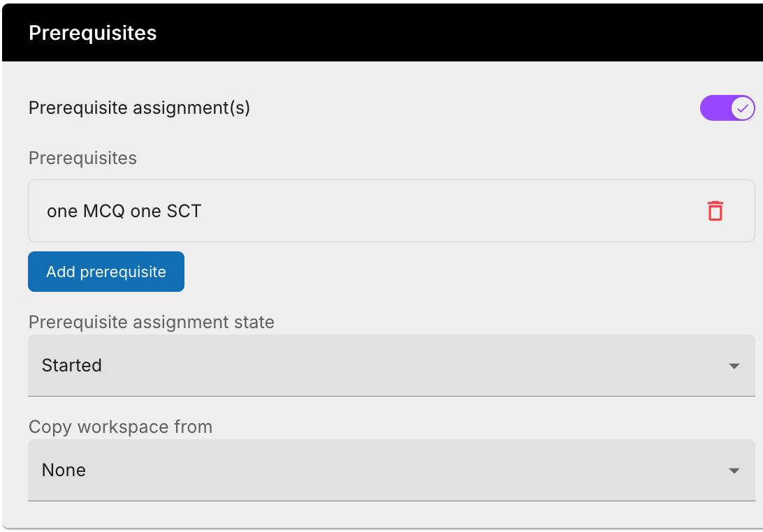Click the 'Started' selected value text
763x532 pixels.
(72, 365)
